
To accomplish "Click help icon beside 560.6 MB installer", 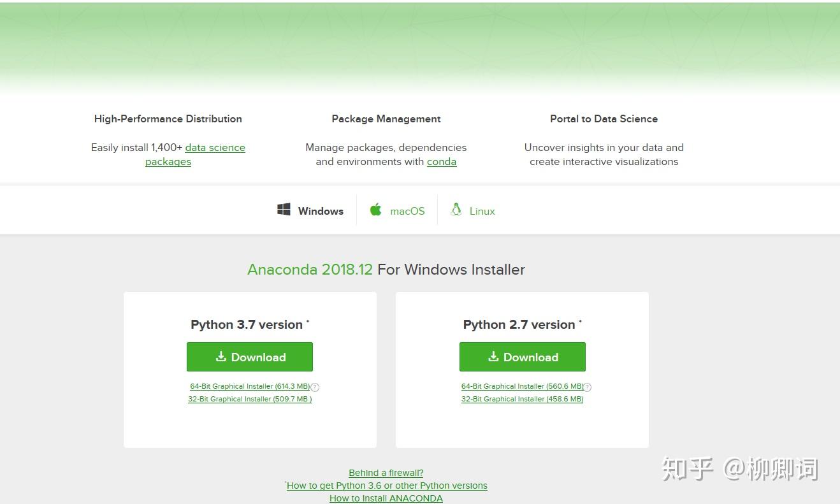I will [588, 387].
